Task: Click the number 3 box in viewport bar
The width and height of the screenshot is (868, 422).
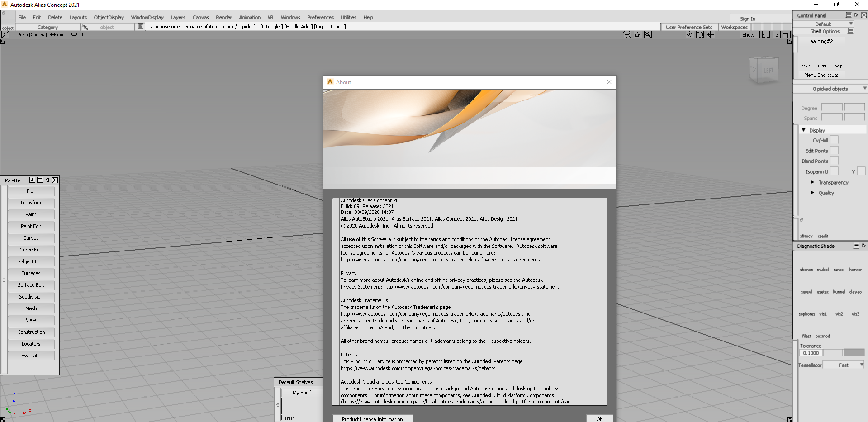Action: coord(777,35)
